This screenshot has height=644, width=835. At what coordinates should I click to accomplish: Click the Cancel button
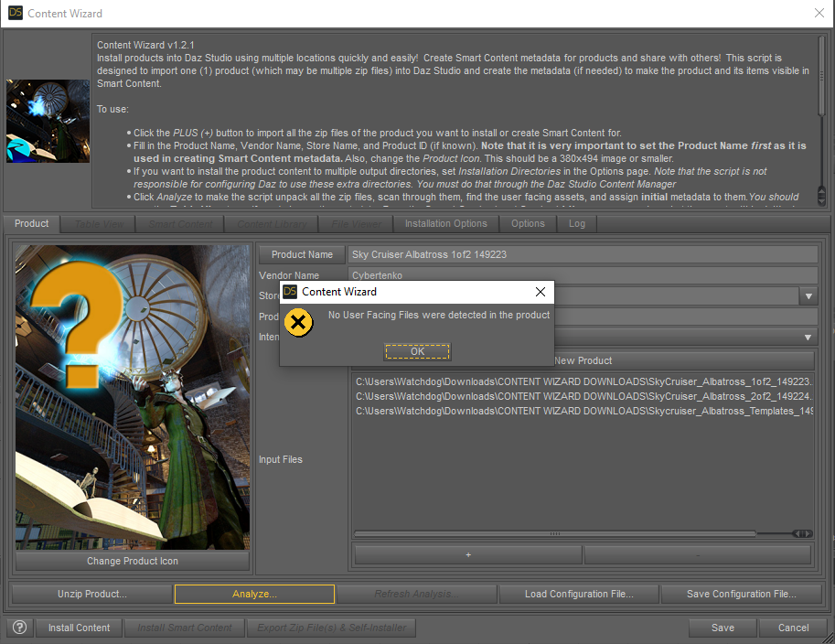tap(794, 628)
